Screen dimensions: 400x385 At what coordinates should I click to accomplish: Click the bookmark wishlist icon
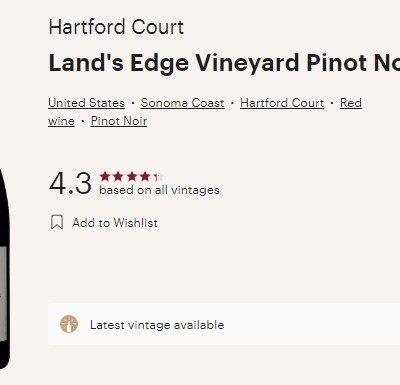[x=57, y=222]
